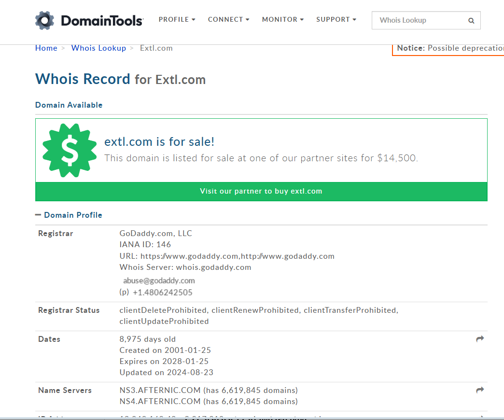The image size is (504, 420).
Task: Click the Domain Available link
Action: pos(69,105)
